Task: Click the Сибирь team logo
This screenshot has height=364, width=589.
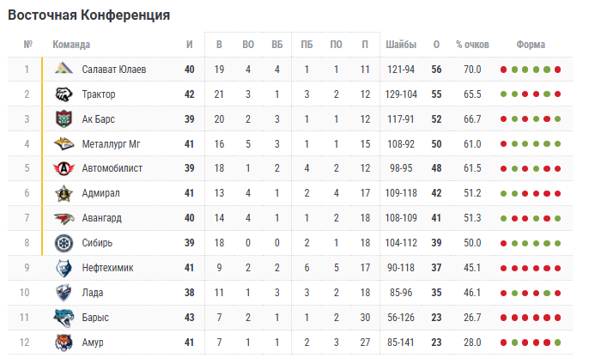Action: [64, 244]
